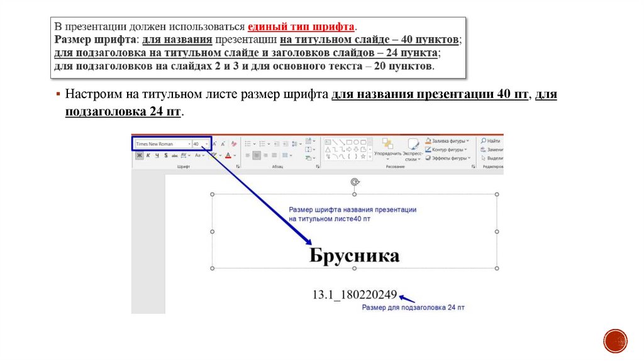The height and width of the screenshot is (361, 644).
Task: Apply bulleted list icon
Action: [248, 144]
